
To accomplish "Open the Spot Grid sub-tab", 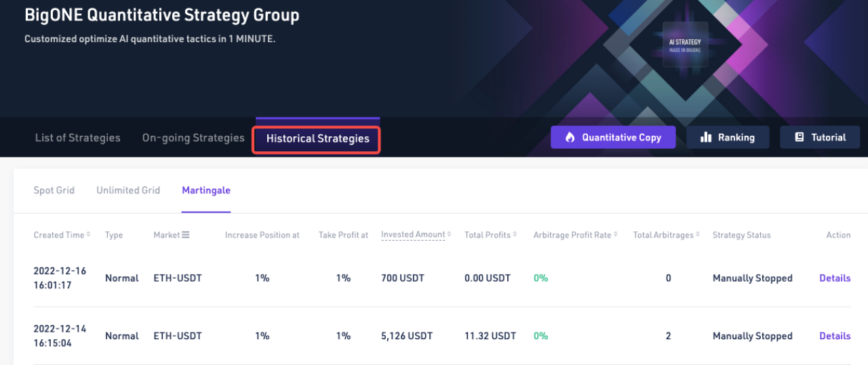I will (54, 190).
